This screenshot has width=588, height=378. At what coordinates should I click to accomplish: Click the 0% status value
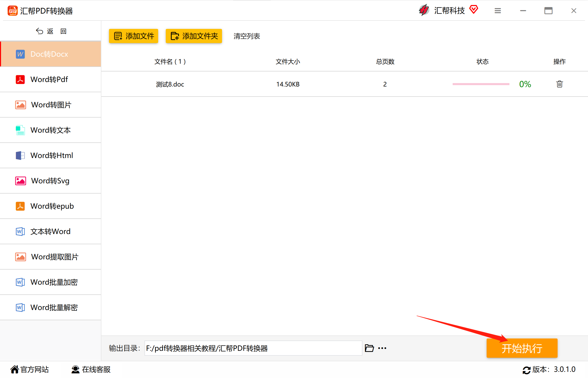[x=525, y=84]
